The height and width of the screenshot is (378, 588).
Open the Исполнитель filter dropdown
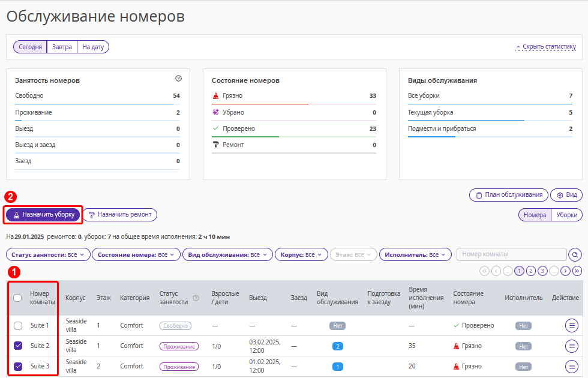[415, 254]
